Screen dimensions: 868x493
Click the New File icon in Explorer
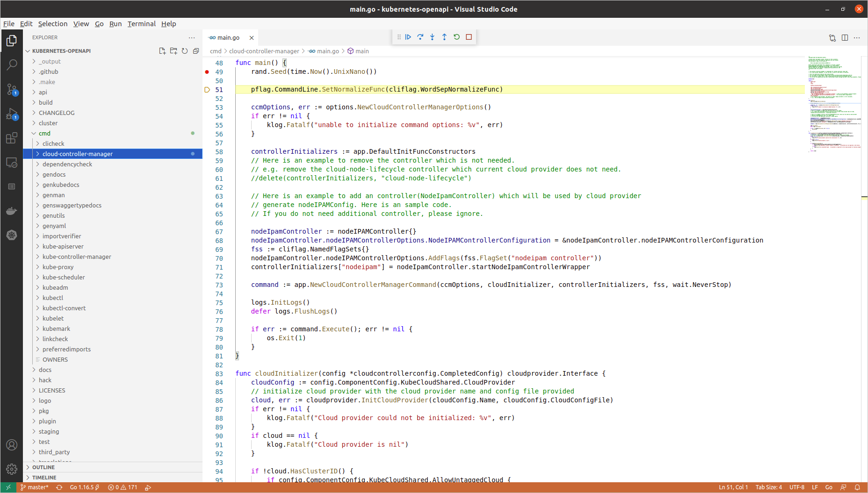point(162,51)
